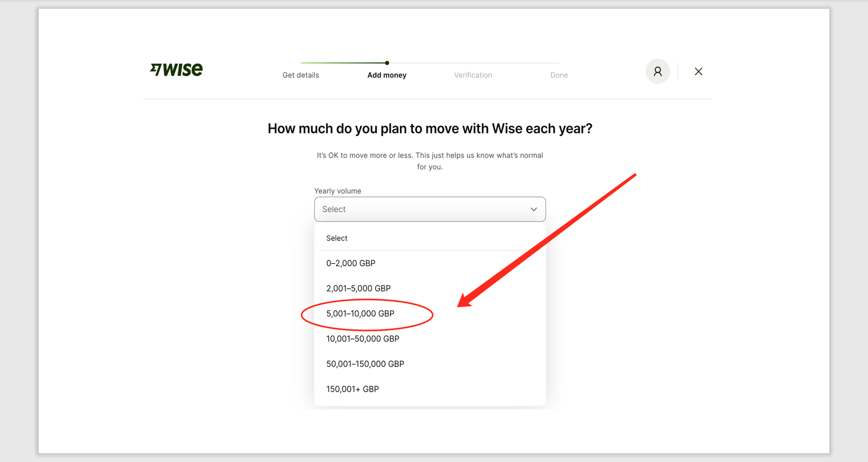Pick 2,001–5,000 GBP from the list
868x462 pixels.
click(x=358, y=289)
